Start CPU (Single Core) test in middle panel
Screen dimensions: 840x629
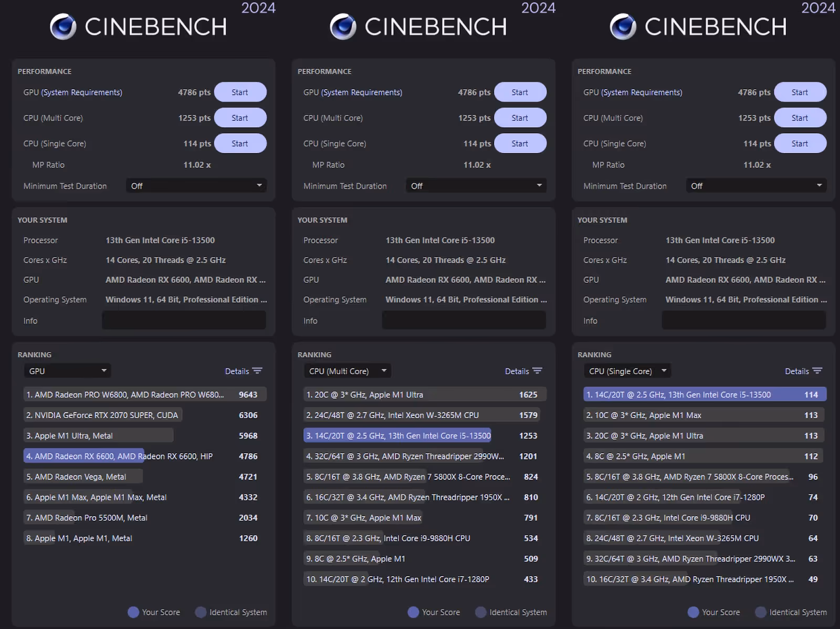coord(520,144)
